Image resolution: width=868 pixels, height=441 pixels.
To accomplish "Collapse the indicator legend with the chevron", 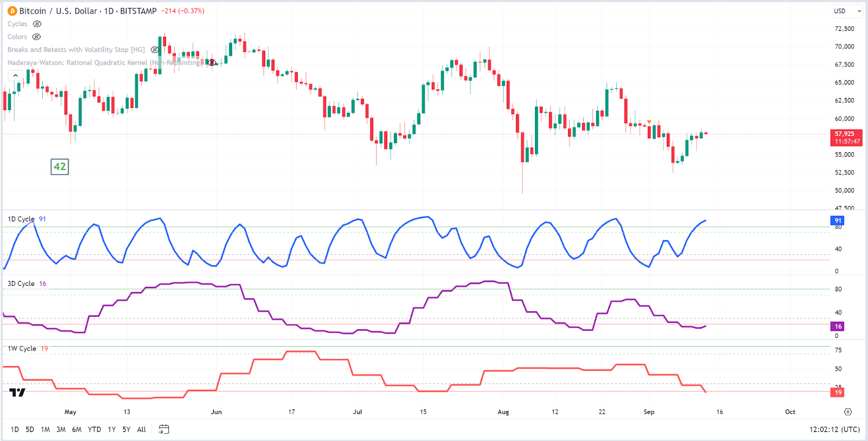I will coord(15,75).
